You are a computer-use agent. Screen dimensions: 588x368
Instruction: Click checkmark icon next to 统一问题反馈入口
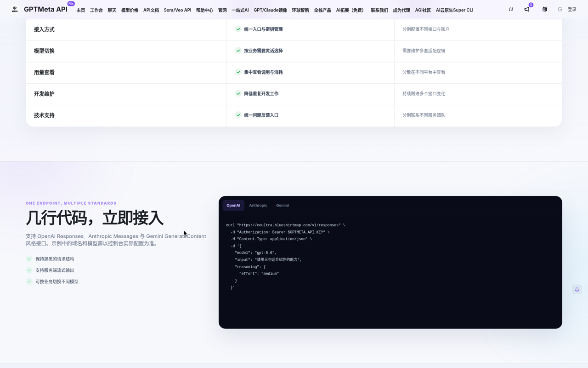[238, 115]
